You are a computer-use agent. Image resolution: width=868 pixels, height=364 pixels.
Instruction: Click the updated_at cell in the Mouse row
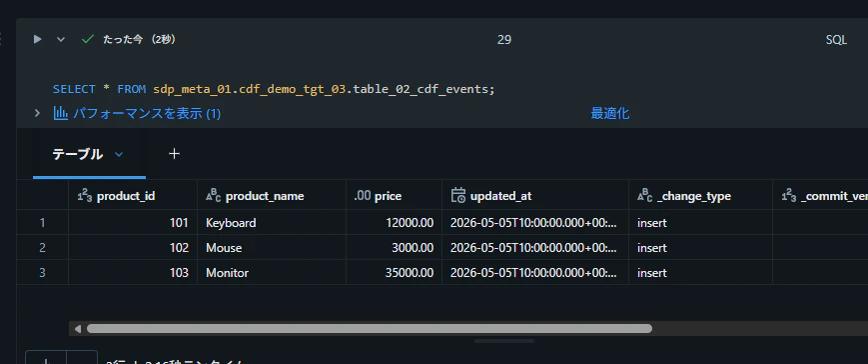tap(535, 248)
